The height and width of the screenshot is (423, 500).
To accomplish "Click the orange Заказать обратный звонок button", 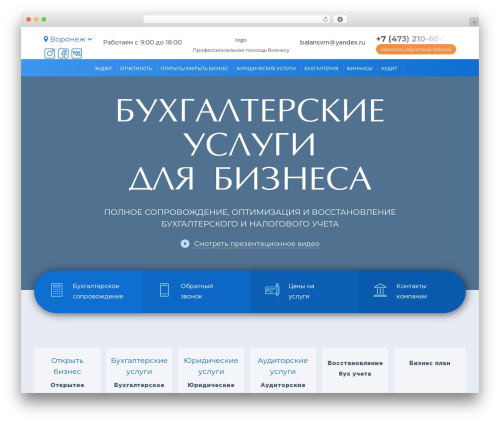I will click(x=416, y=49).
